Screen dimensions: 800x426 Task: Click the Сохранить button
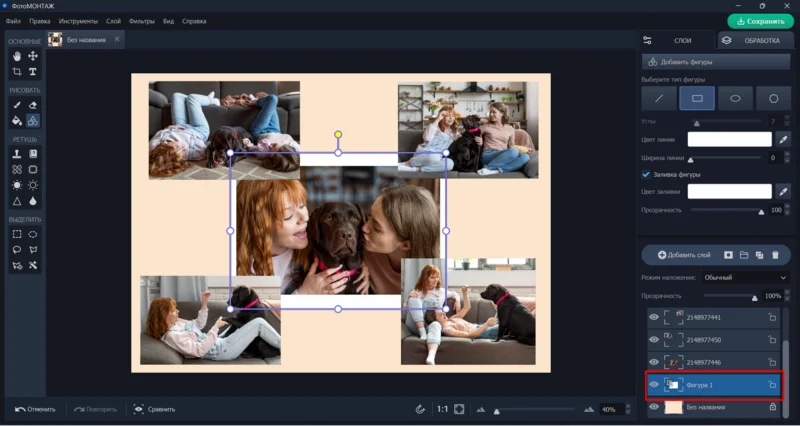point(760,20)
